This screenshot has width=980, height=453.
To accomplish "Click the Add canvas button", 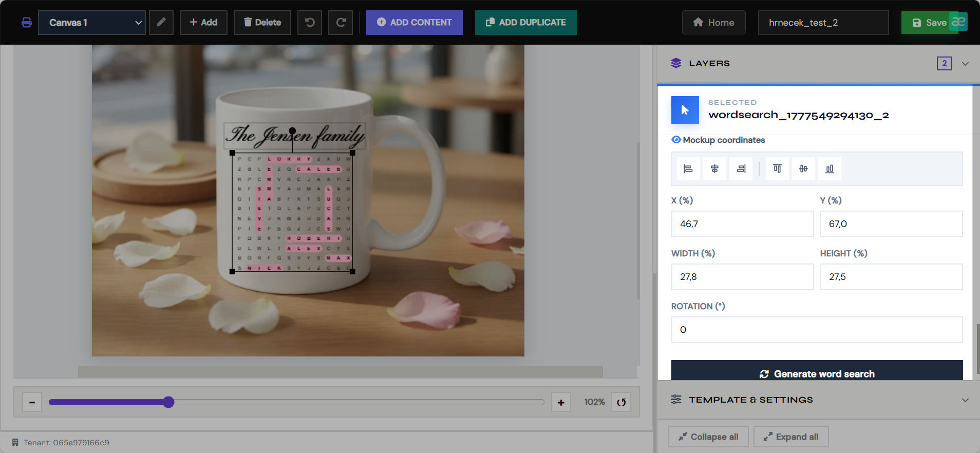I will point(203,23).
